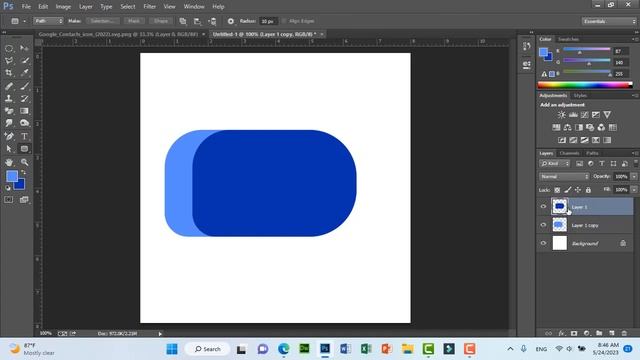
Task: Open the Opacity slider dropdown arrow
Action: (x=634, y=177)
